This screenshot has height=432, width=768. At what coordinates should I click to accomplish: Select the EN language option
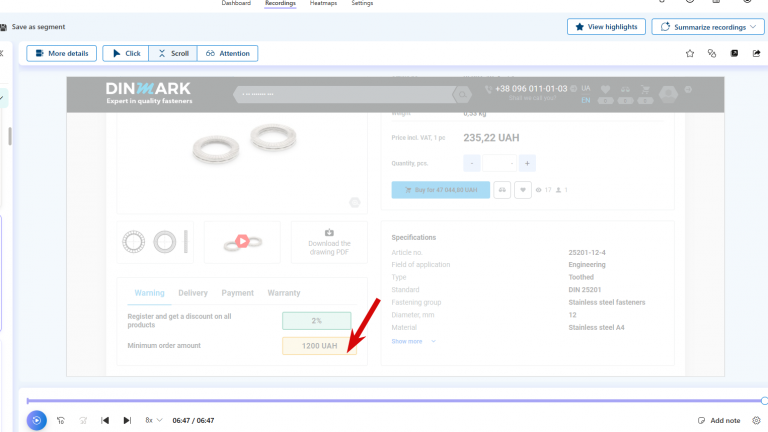tap(586, 100)
